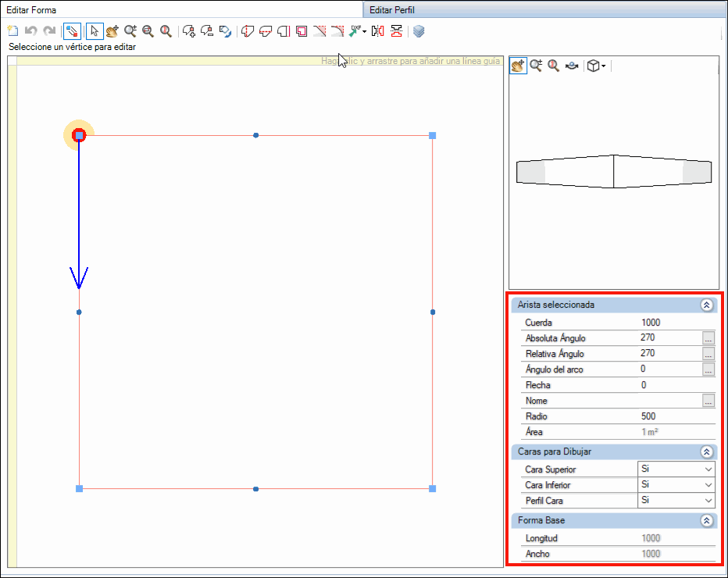This screenshot has height=578, width=728.
Task: Click zoom extents magnifier in the shape toolbar
Action: 166,31
